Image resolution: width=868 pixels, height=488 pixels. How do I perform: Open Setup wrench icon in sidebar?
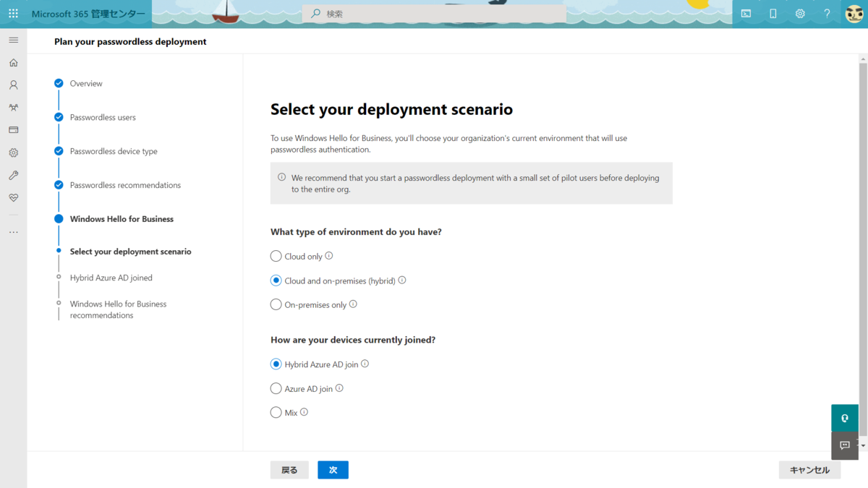tap(13, 175)
